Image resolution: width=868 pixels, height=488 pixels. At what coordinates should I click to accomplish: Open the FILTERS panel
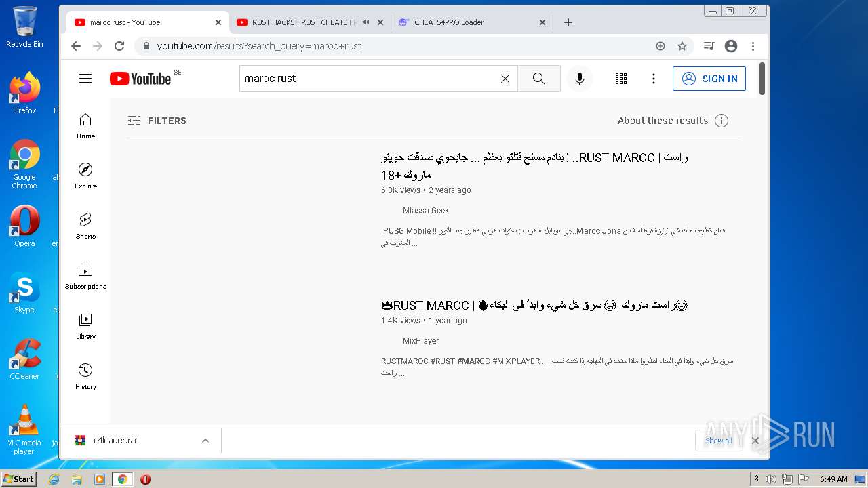(157, 121)
